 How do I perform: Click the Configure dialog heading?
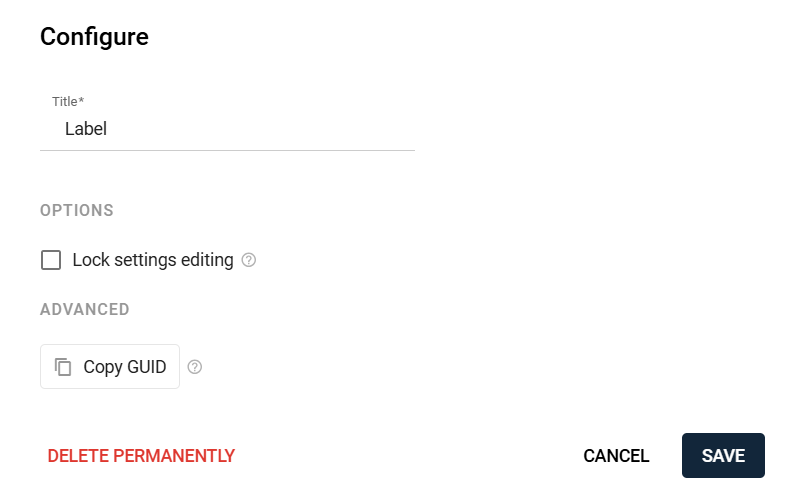94,37
